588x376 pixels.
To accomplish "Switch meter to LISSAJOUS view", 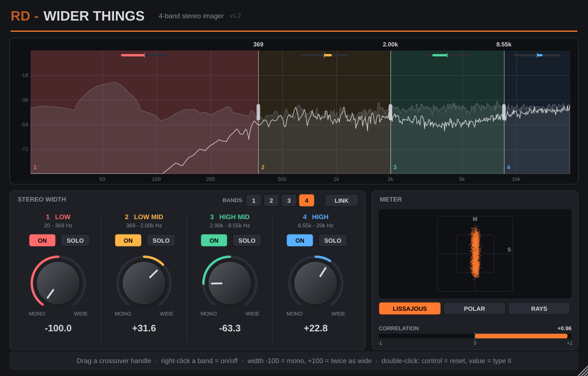I will coord(410,308).
